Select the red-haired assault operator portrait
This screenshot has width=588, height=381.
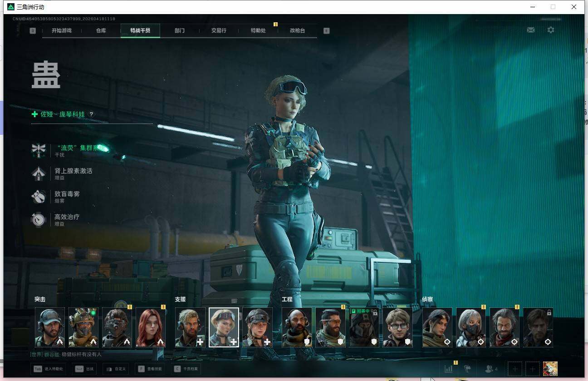tap(151, 327)
